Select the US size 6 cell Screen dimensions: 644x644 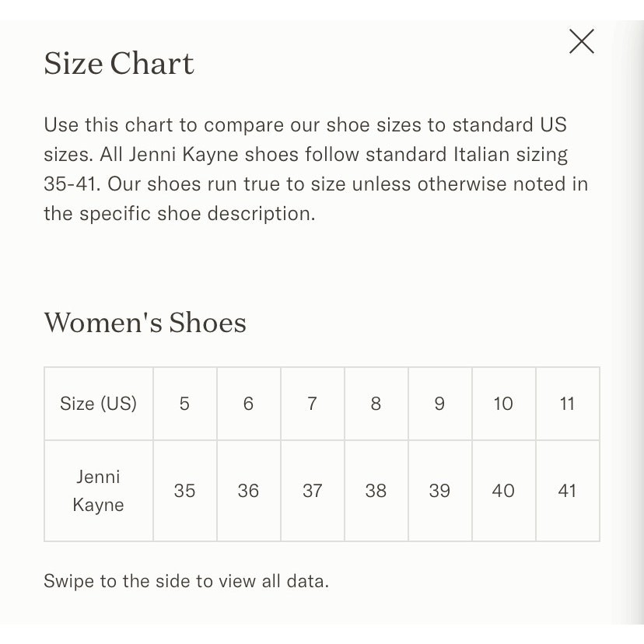click(248, 404)
